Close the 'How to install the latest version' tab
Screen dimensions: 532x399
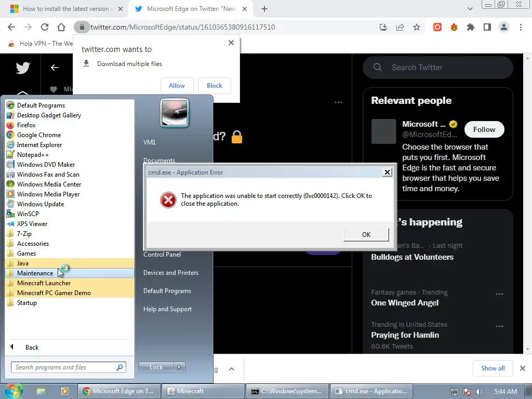[121, 9]
